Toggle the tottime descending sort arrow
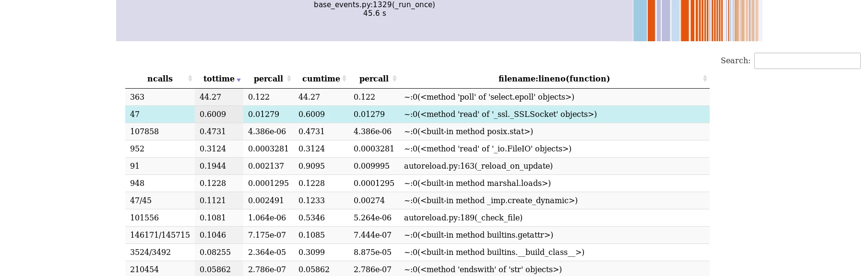The height and width of the screenshot is (276, 868). (x=238, y=80)
